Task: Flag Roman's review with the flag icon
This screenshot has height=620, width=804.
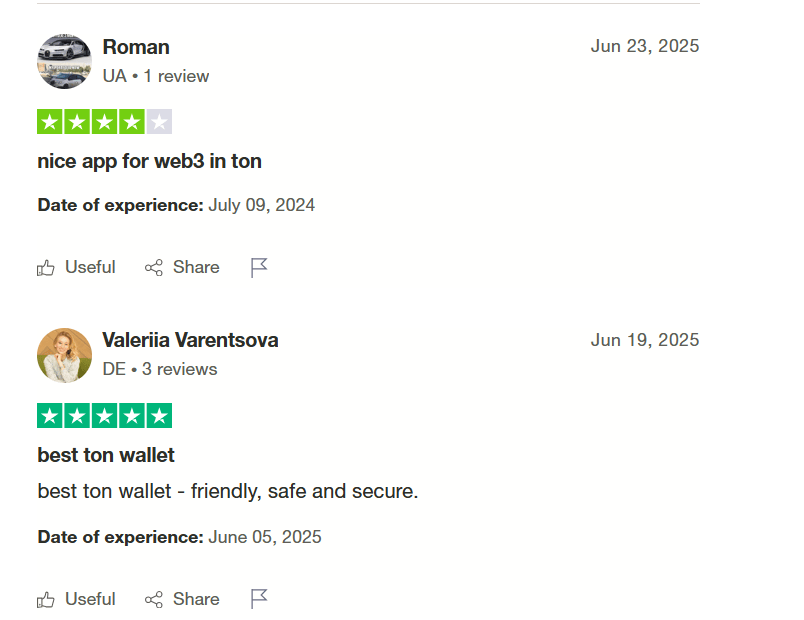Action: (259, 268)
